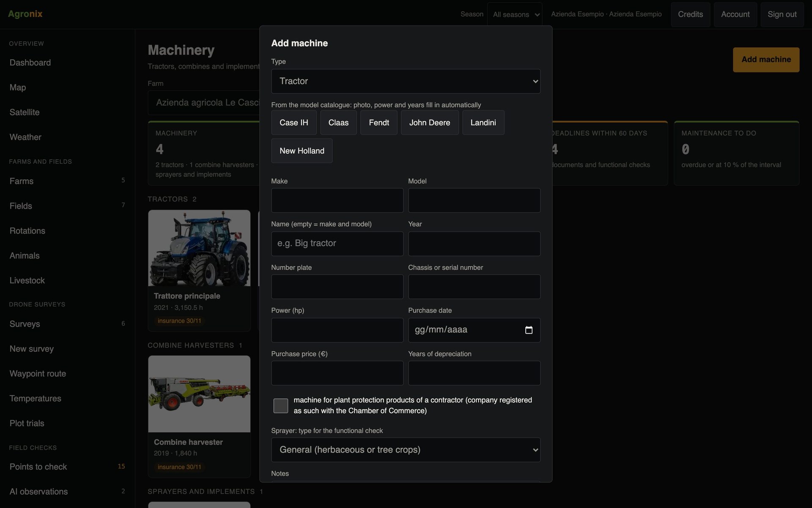The height and width of the screenshot is (508, 812).
Task: Choose Claas from the model catalogue
Action: [338, 123]
